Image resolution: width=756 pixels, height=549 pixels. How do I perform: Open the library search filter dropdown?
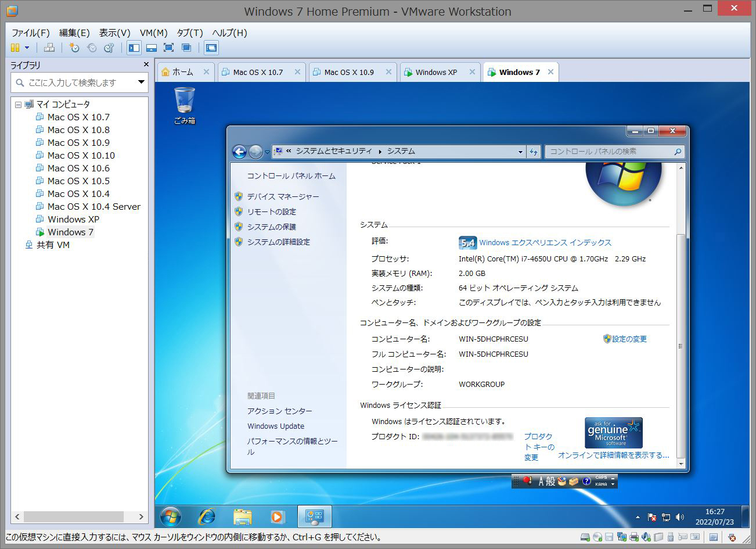coord(141,82)
